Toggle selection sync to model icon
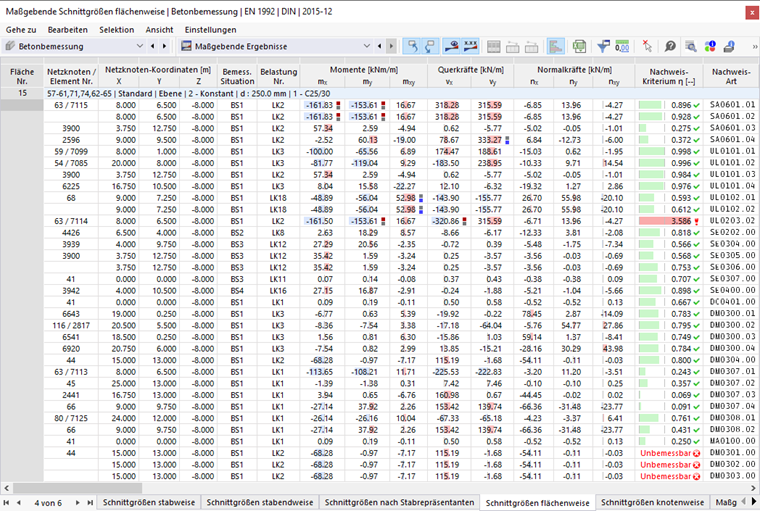This screenshot has width=760, height=511. coord(412,47)
